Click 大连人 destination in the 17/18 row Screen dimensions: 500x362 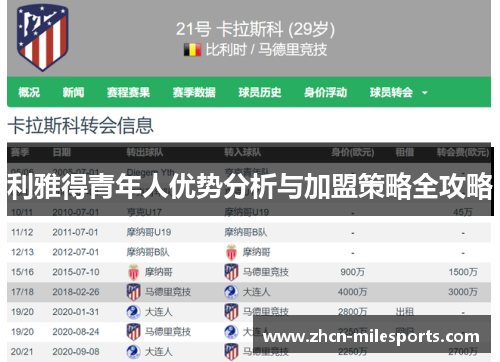(256, 292)
